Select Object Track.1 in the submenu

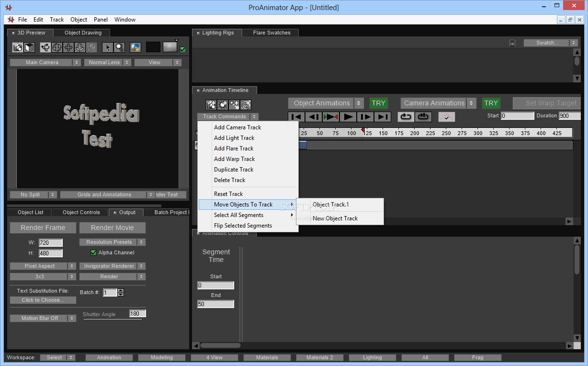pos(340,205)
